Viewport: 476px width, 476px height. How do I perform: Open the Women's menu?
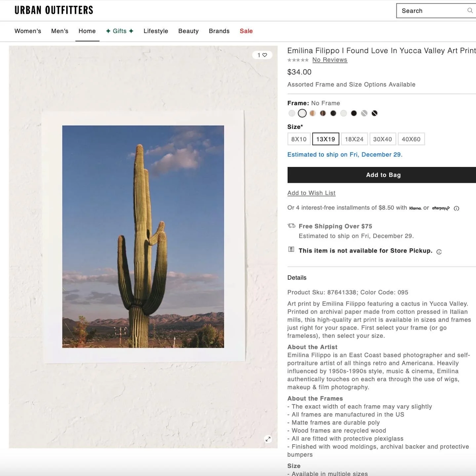(x=28, y=31)
